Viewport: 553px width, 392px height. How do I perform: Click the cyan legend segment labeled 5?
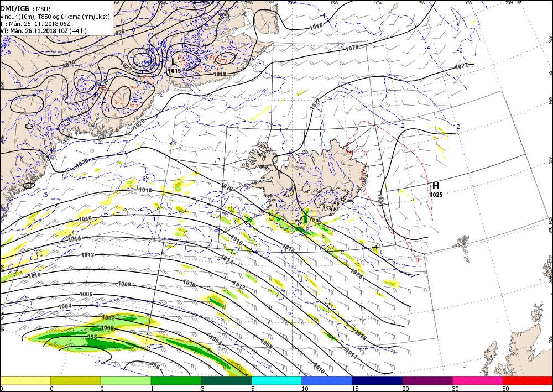point(276,380)
